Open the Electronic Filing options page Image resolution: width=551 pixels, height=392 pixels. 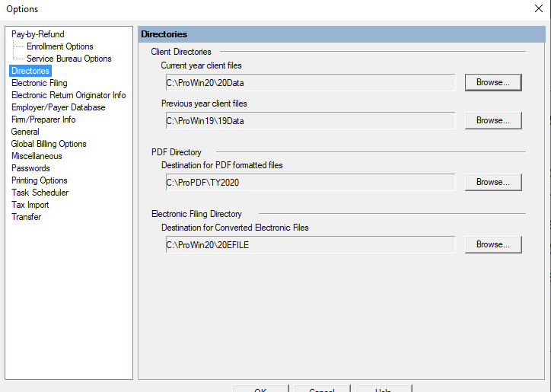[x=39, y=83]
